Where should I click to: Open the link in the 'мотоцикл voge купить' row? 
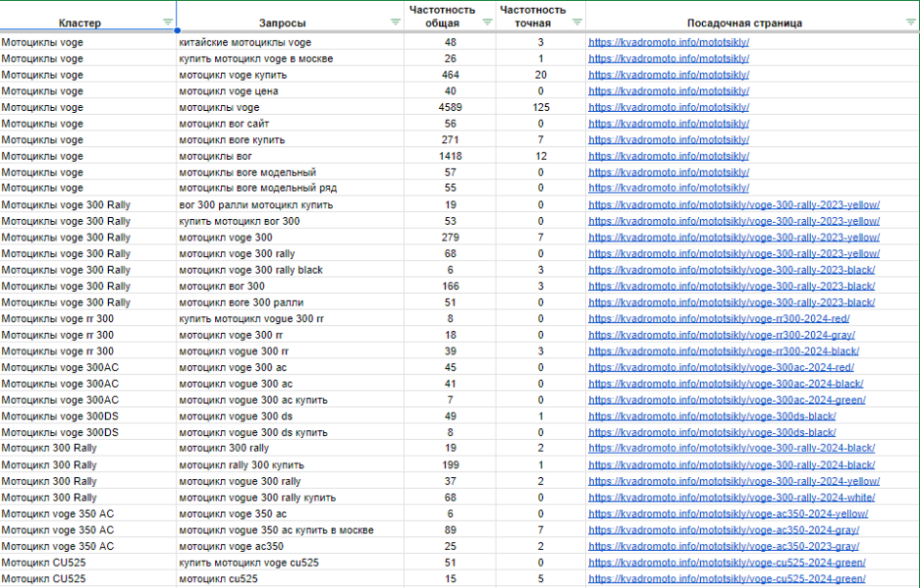668,75
